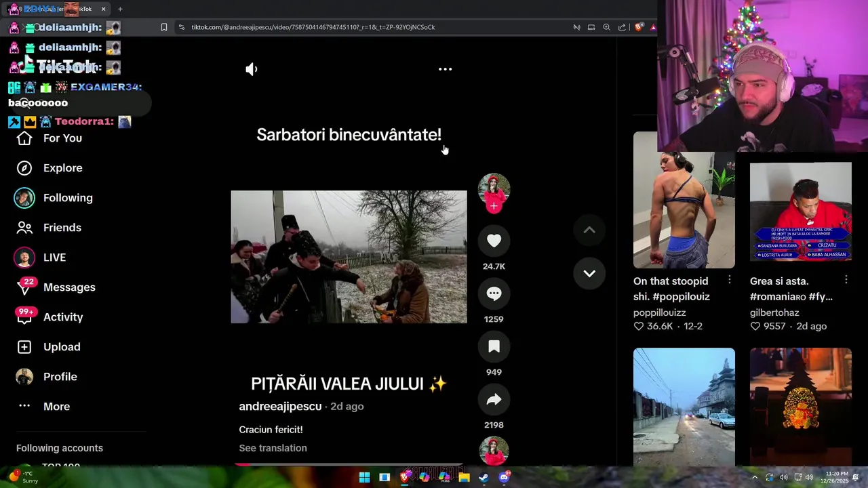Viewport: 868px width, 488px height.
Task: Open options for the poppilouiz video
Action: click(x=730, y=280)
